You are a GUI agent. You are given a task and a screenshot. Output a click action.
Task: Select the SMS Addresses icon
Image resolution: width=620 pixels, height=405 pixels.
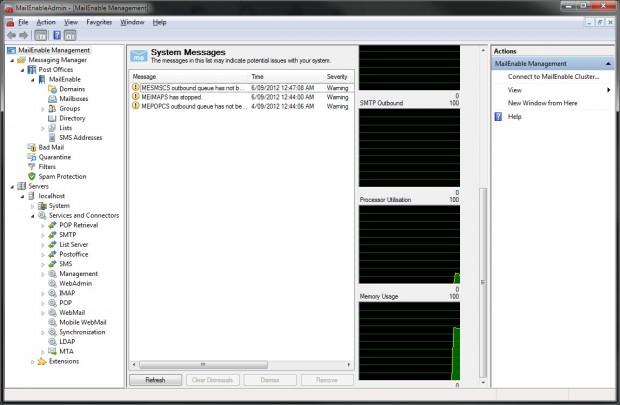52,138
